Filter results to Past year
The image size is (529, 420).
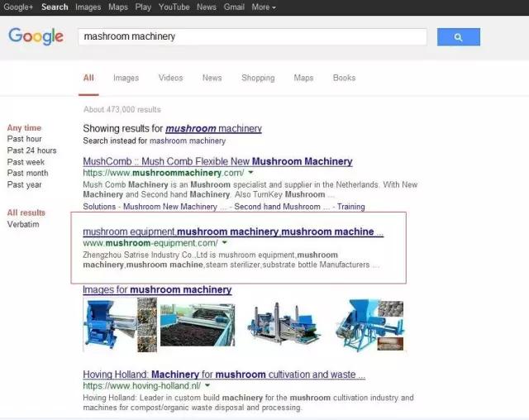pyautogui.click(x=25, y=184)
